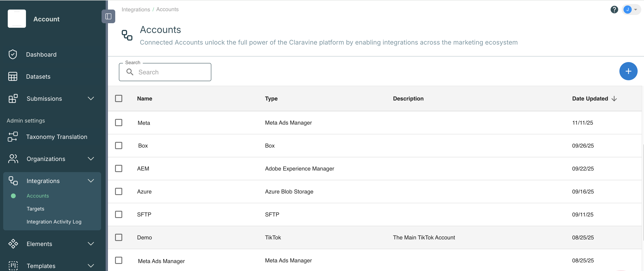The width and height of the screenshot is (644, 271).
Task: Click into the Search input field
Action: tap(165, 72)
